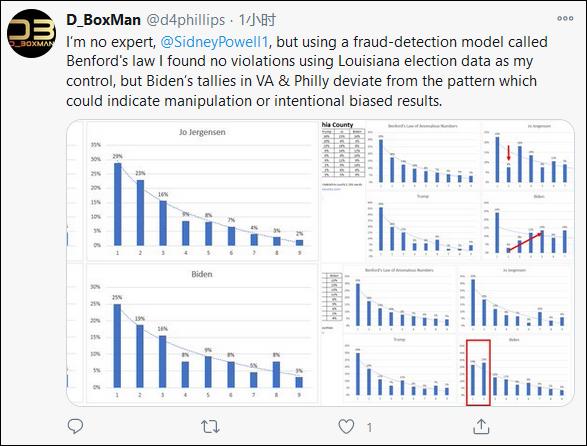Click the D_BoxMan display name
The height and width of the screenshot is (446, 587).
click(x=103, y=20)
